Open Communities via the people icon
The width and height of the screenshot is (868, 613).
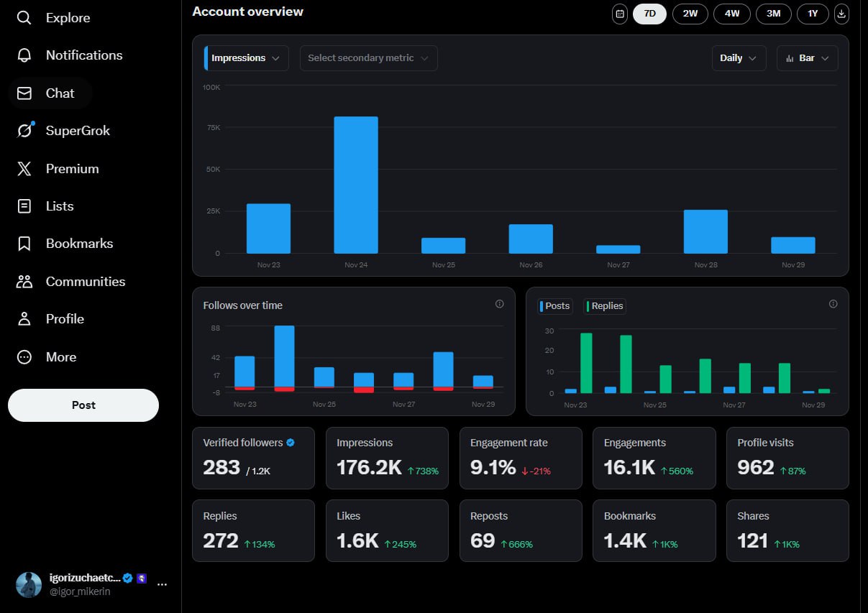click(24, 282)
